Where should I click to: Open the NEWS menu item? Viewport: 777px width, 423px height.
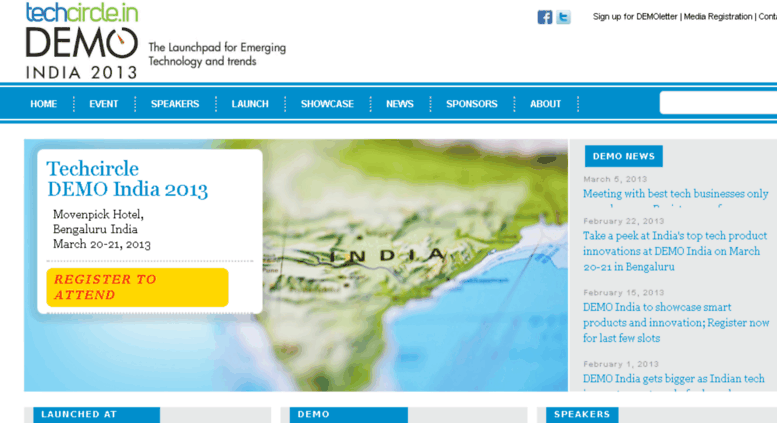[399, 104]
